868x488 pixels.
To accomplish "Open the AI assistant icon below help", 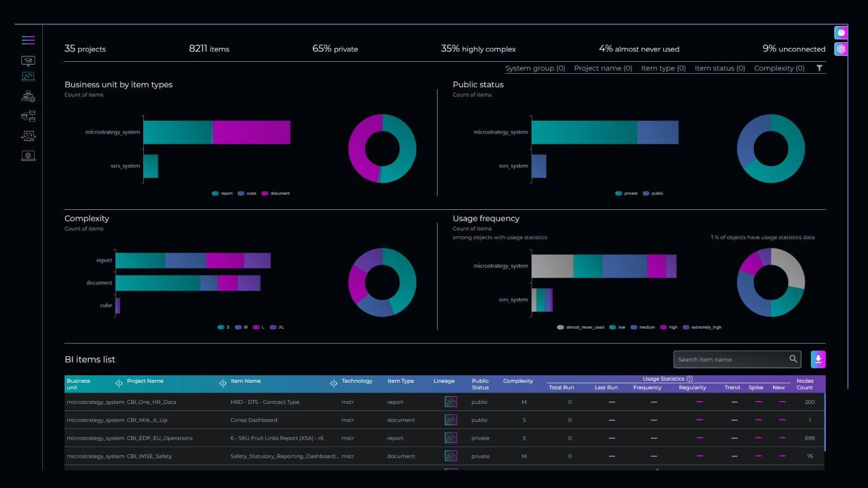I will click(x=841, y=49).
